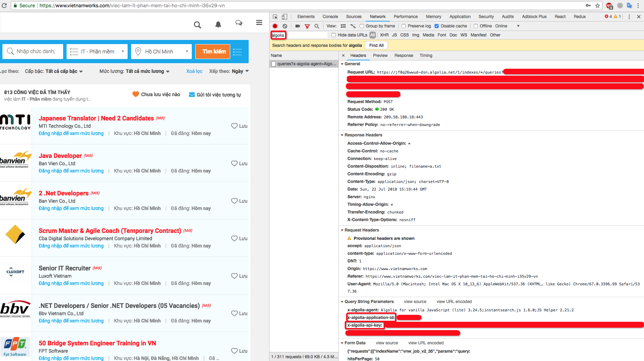644x361 pixels.
Task: Stop network recording with red record icon
Action: [x=275, y=26]
